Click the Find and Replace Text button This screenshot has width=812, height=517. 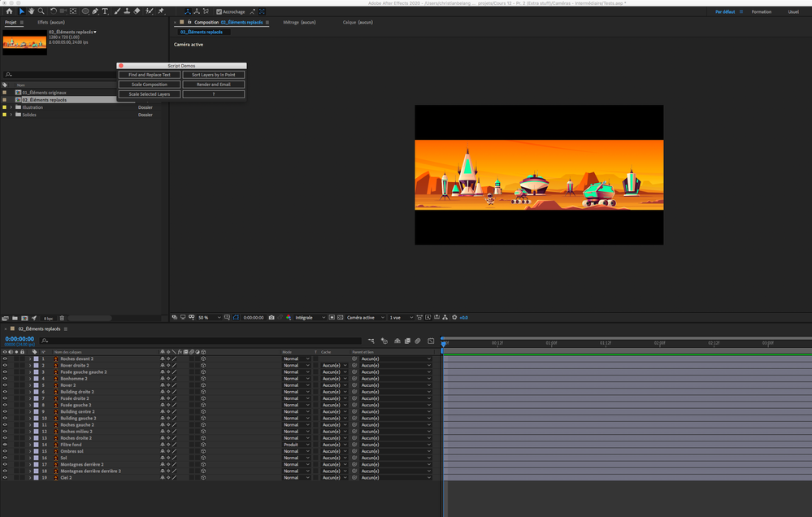(149, 74)
